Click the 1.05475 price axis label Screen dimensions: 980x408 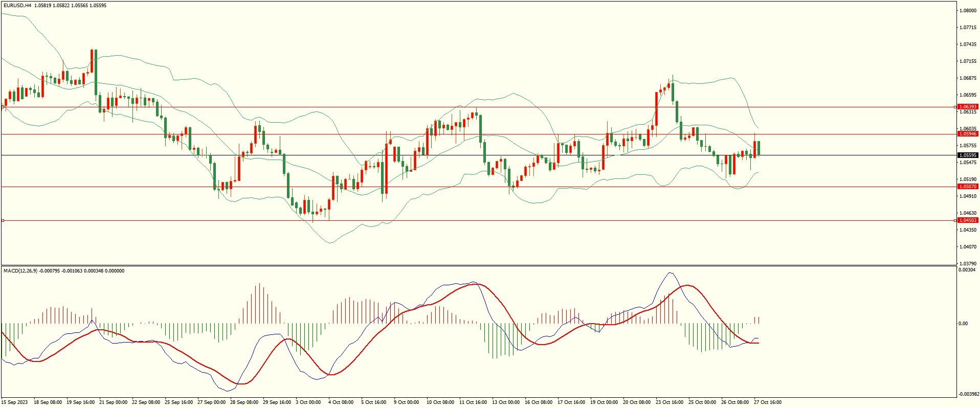pos(968,163)
